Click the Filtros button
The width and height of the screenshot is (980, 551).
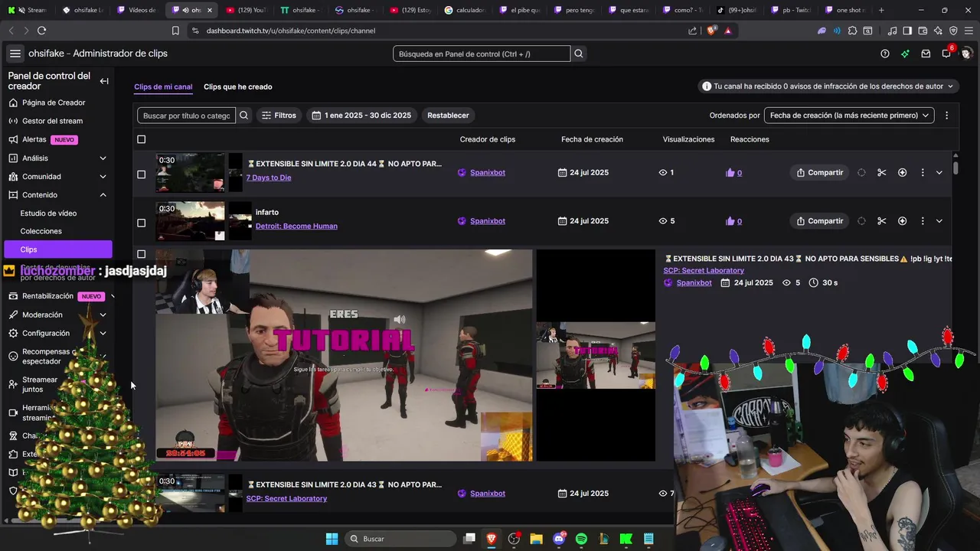(x=279, y=116)
